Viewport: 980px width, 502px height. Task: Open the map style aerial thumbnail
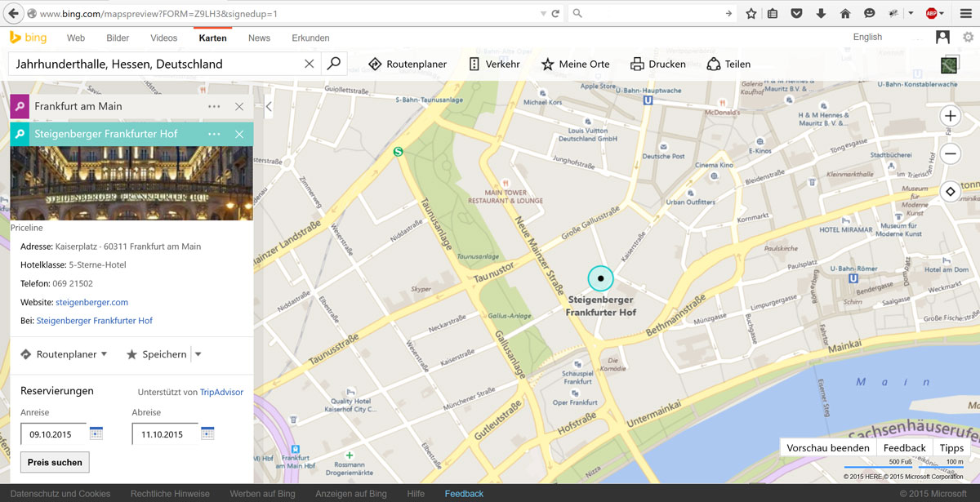tap(950, 64)
